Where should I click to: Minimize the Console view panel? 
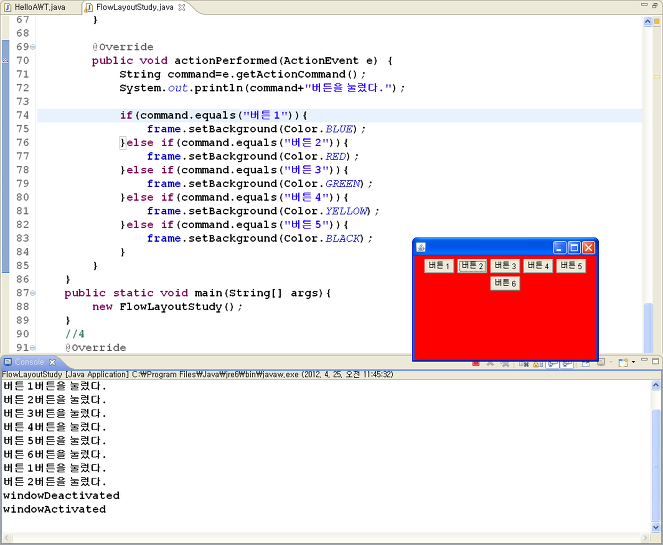pyautogui.click(x=644, y=360)
